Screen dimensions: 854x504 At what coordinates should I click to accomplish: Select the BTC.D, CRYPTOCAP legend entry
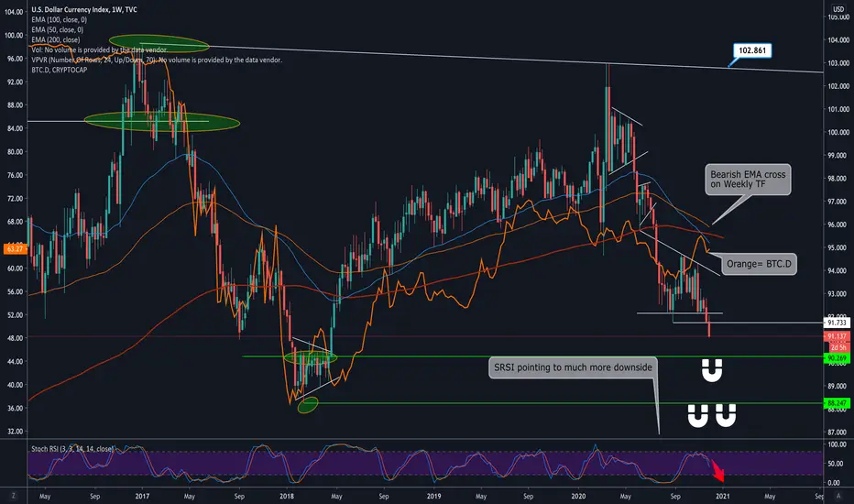(59, 70)
